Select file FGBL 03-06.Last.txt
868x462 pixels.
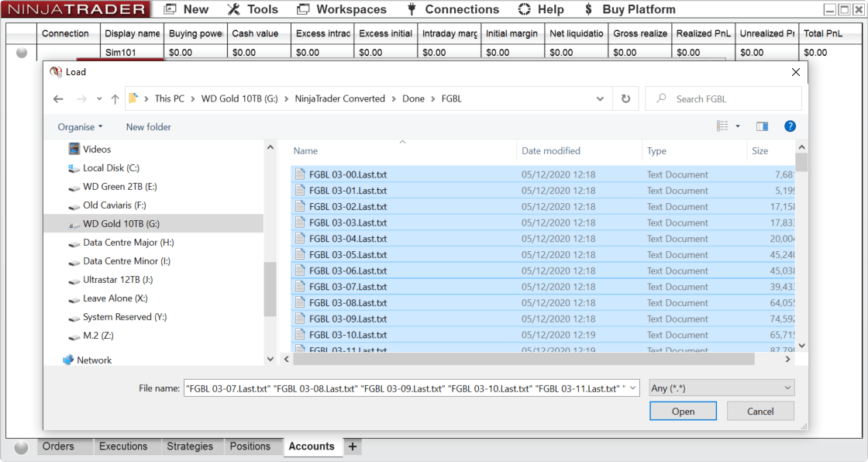(x=542, y=271)
